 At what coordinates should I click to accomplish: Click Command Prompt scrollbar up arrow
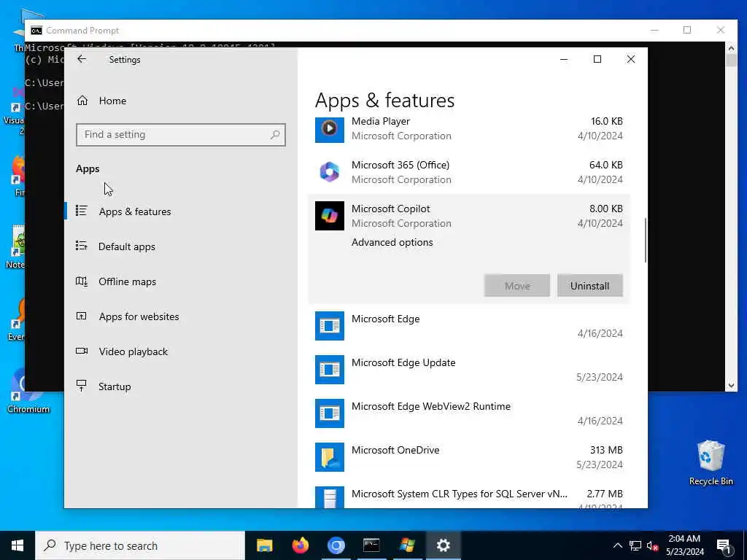[731, 47]
